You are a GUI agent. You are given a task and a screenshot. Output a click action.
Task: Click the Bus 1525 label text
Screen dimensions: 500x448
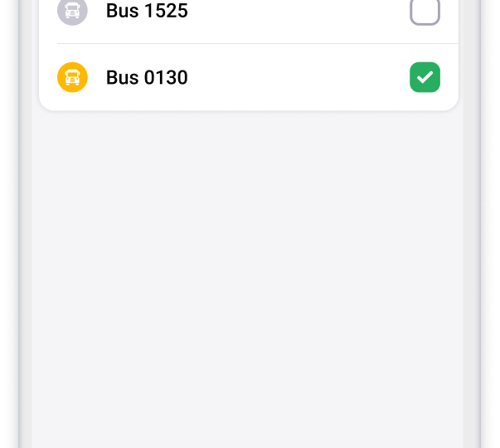(147, 12)
